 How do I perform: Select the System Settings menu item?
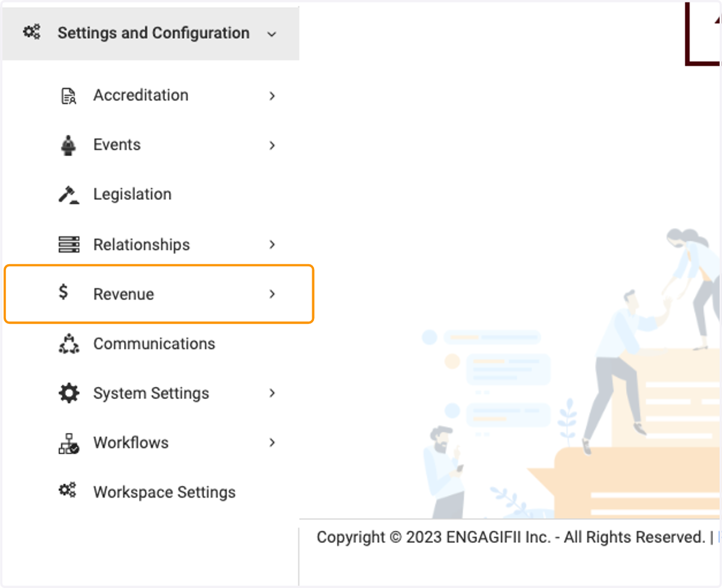(150, 393)
